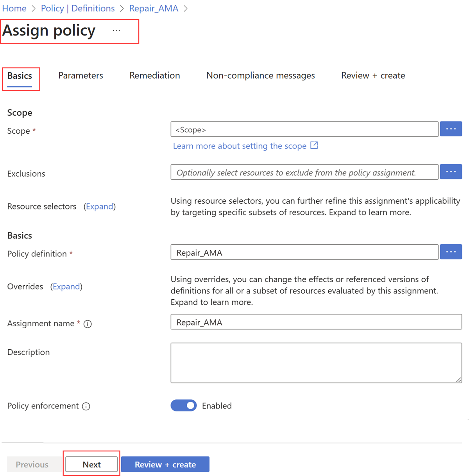Click the external link icon beside scope help
Screen dimensions: 469x476
point(314,145)
